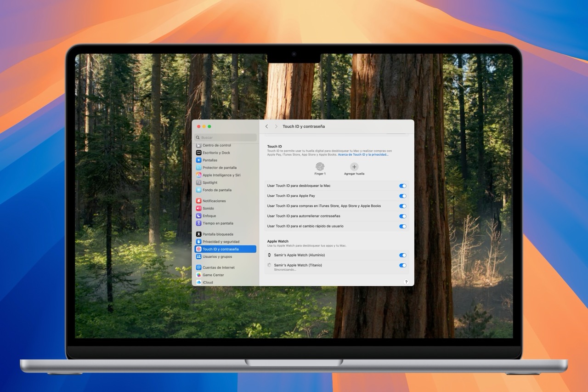Click the Sincronizando… status text

coord(285,270)
